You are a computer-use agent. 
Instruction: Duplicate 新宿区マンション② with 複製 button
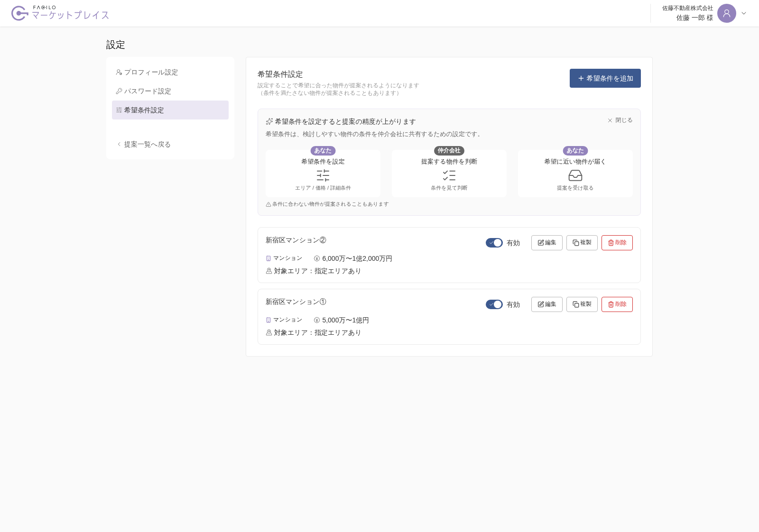582,243
